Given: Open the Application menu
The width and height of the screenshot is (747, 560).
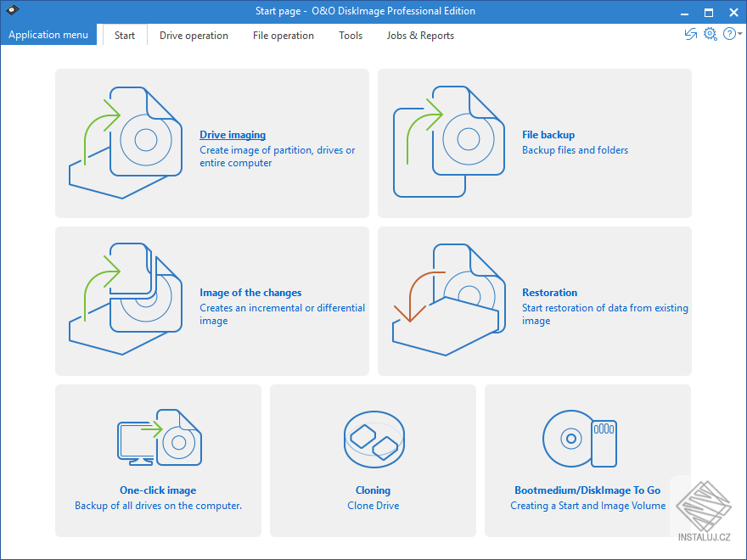Looking at the screenshot, I should (x=48, y=35).
